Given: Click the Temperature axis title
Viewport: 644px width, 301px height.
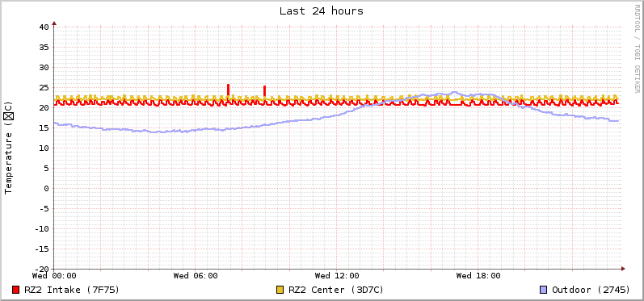Looking at the screenshot, I should point(9,148).
